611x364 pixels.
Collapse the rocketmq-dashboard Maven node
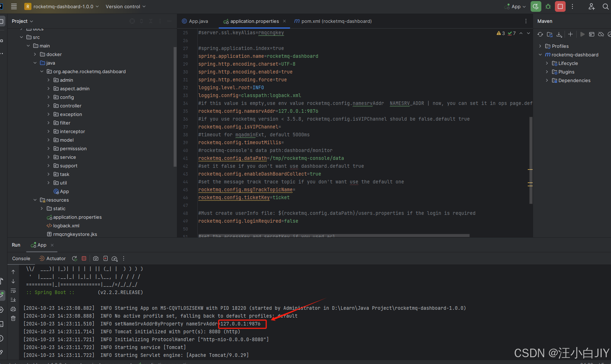click(x=541, y=55)
